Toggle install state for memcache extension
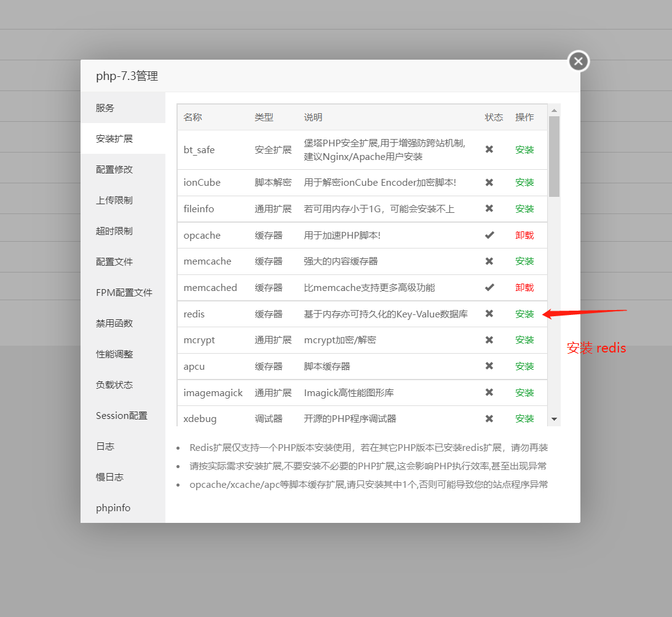This screenshot has height=617, width=672. 524,261
